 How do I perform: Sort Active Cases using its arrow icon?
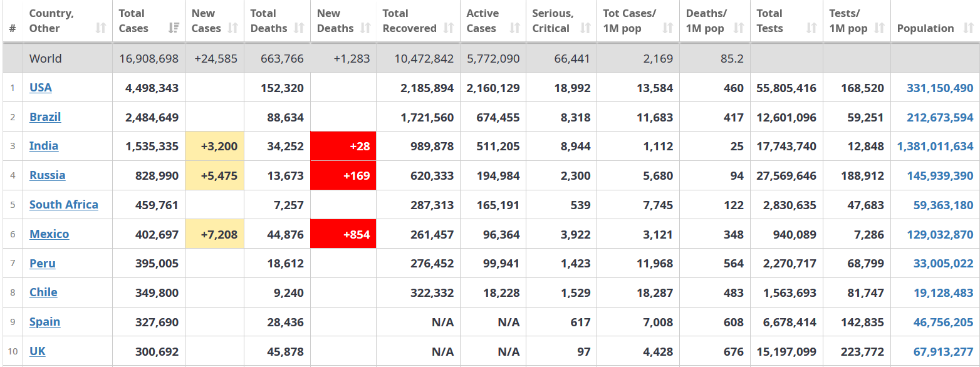tap(515, 28)
